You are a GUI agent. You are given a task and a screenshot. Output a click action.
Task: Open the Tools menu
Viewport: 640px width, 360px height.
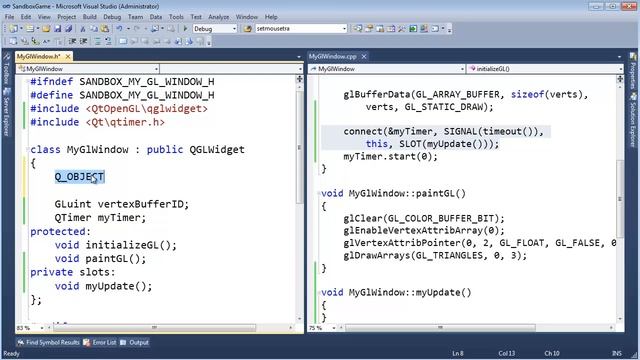point(176,17)
